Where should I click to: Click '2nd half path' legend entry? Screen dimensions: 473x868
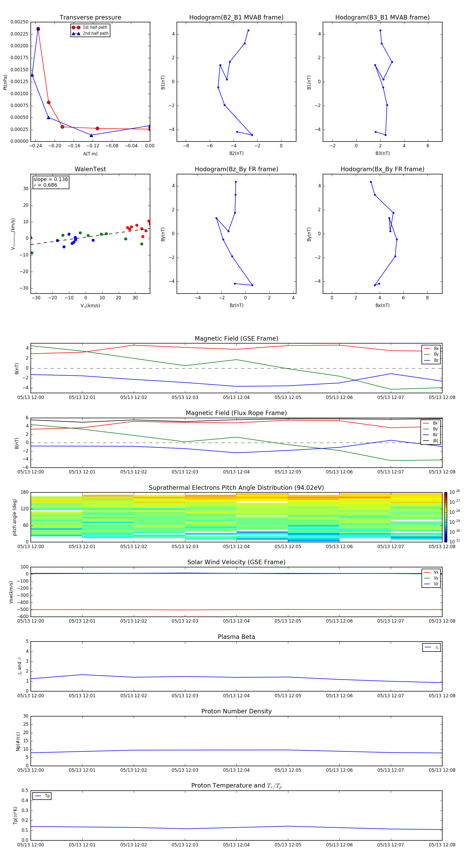(x=90, y=33)
